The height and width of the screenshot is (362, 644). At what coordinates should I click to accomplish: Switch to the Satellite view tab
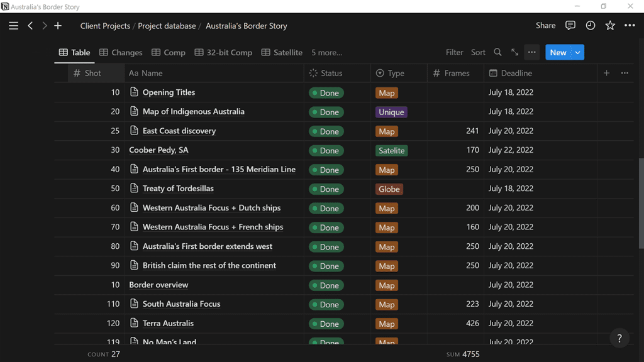282,53
